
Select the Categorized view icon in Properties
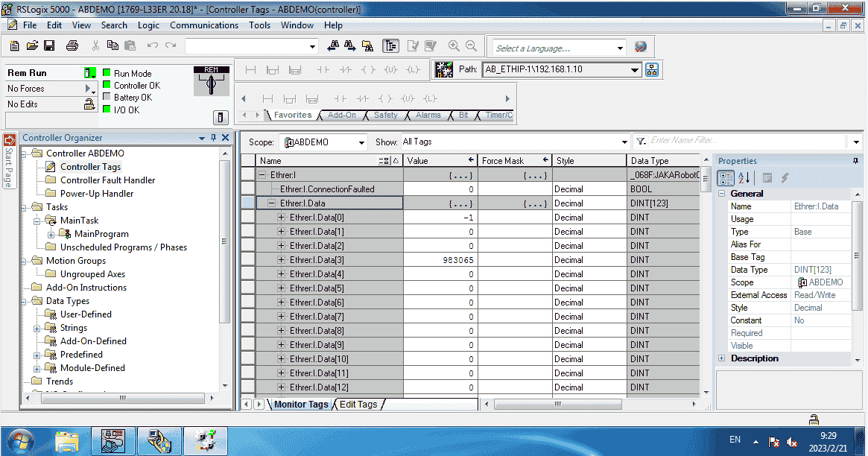coord(725,178)
